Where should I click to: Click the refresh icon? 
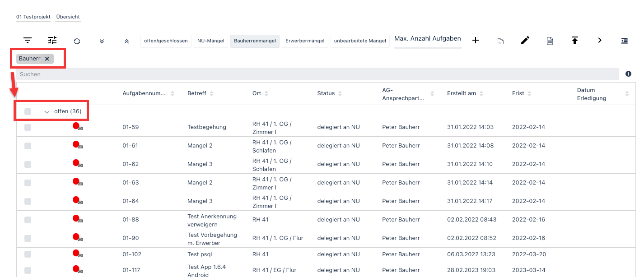pos(77,41)
